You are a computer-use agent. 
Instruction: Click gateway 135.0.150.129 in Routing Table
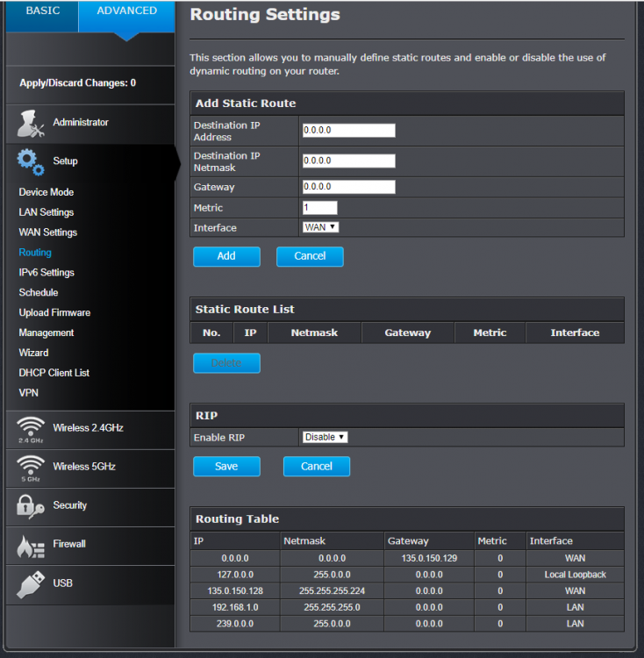[x=429, y=559]
